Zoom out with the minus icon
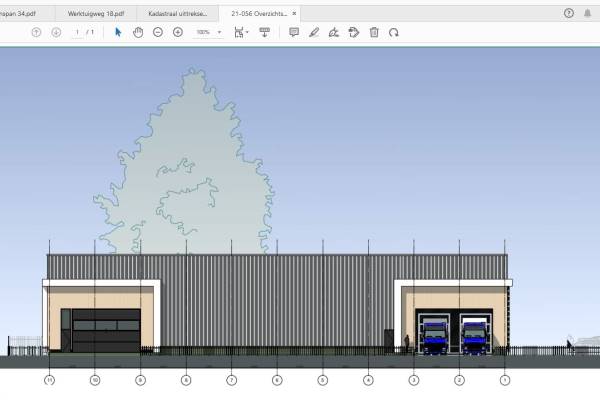This screenshot has height=400, width=600. point(158,33)
